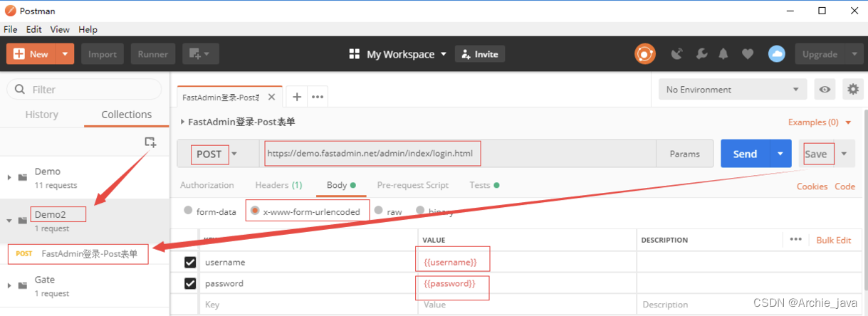Send the request with Send button
The width and height of the screenshot is (868, 316).
746,154
